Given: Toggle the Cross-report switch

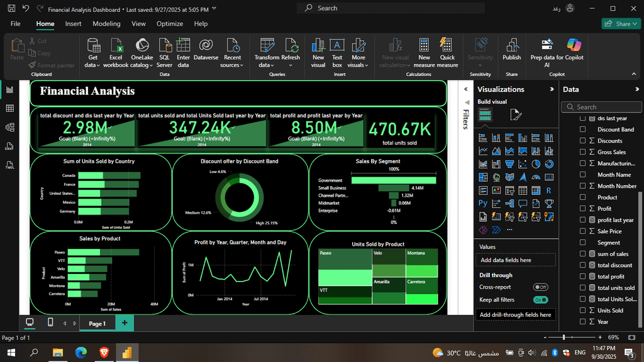Looking at the screenshot, I should tap(540, 287).
